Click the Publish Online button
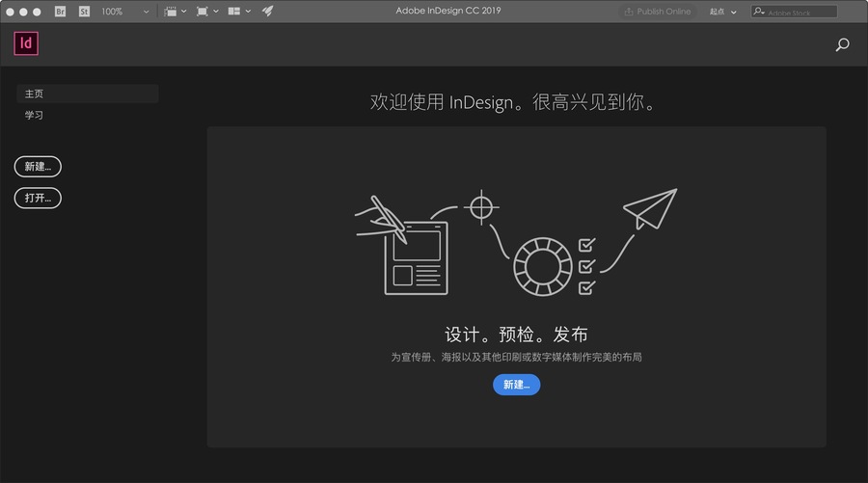Image resolution: width=868 pixels, height=483 pixels. tap(658, 11)
